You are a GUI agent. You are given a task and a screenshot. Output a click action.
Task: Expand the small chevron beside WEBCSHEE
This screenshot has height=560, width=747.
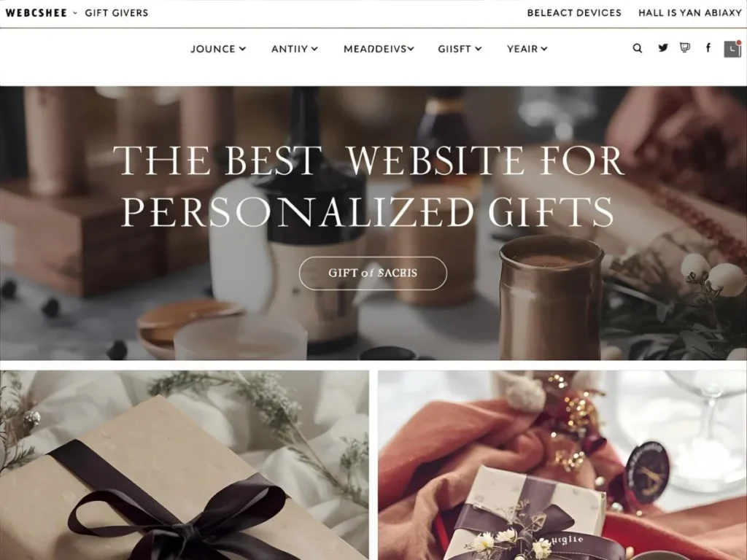(x=75, y=13)
